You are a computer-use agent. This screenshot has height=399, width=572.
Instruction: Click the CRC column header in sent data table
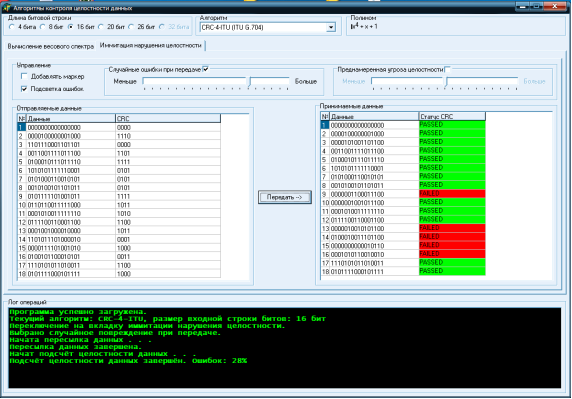(x=168, y=119)
